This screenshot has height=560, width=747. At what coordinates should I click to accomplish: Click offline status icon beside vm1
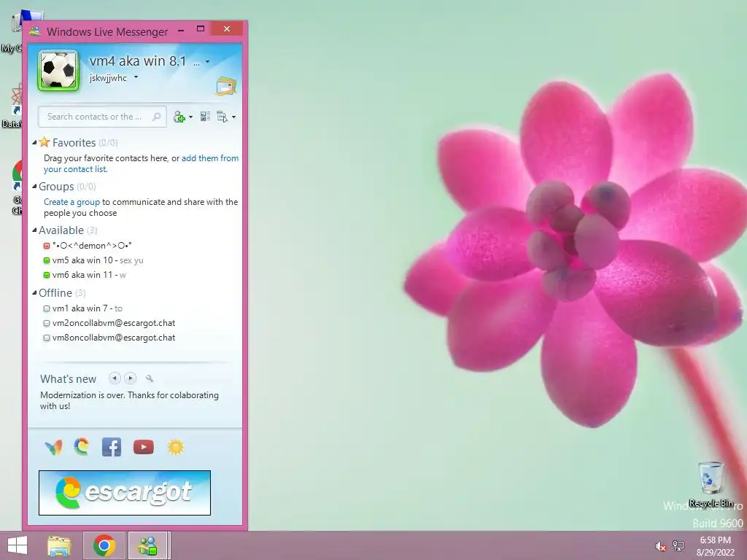(x=47, y=308)
